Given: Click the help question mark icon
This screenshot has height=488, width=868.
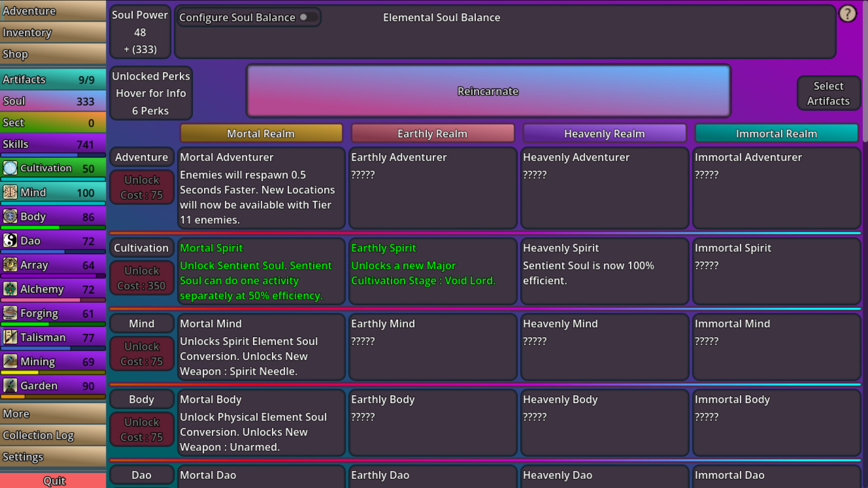Looking at the screenshot, I should click(x=848, y=14).
